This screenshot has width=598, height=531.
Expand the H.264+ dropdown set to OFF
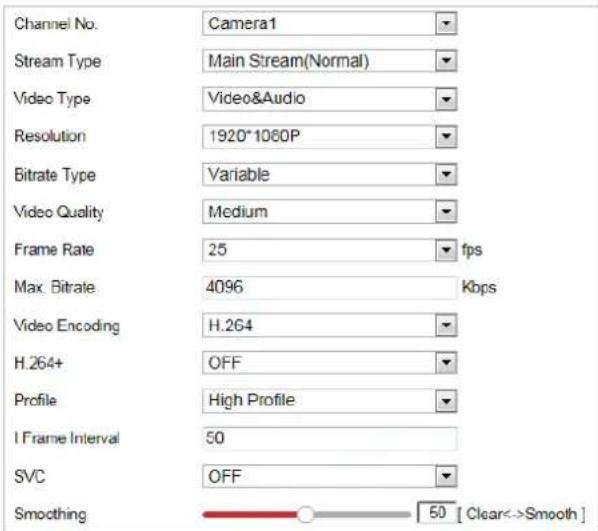(330, 363)
